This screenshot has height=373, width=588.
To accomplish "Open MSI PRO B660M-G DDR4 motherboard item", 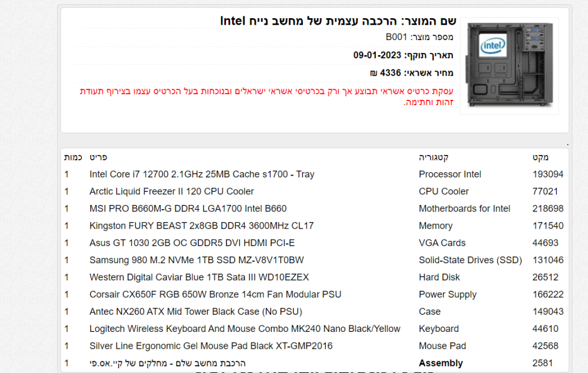I will [x=188, y=209].
